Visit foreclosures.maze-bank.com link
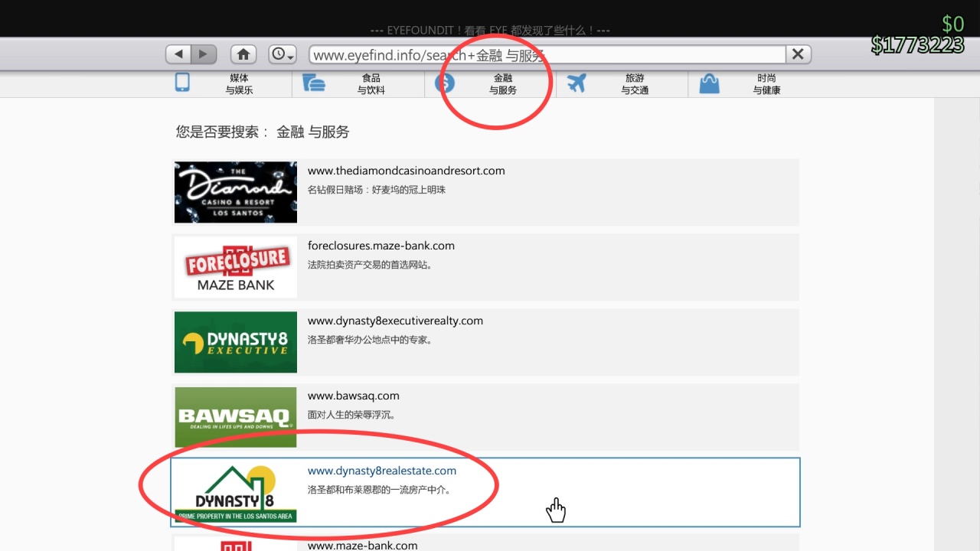Viewport: 980px width, 551px height. 381,246
